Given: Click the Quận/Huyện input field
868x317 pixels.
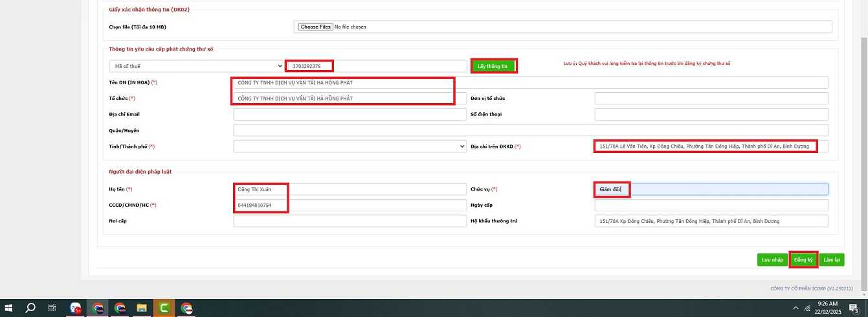Looking at the screenshot, I should [x=531, y=130].
